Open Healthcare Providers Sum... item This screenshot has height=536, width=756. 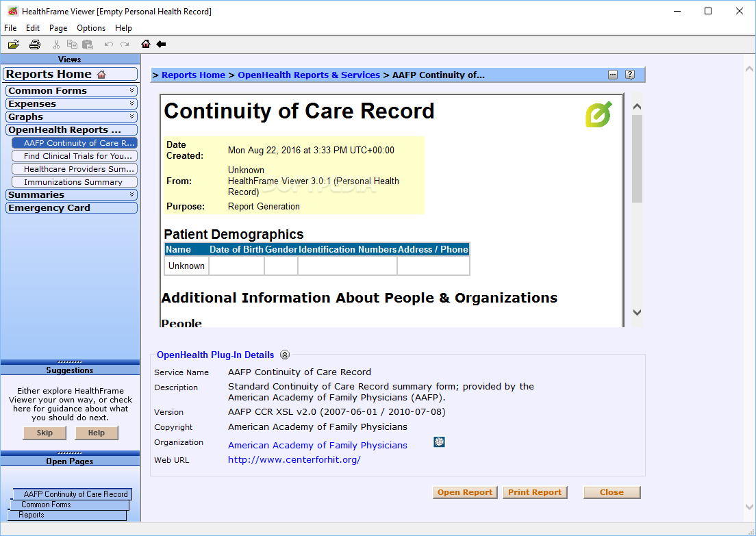click(74, 168)
